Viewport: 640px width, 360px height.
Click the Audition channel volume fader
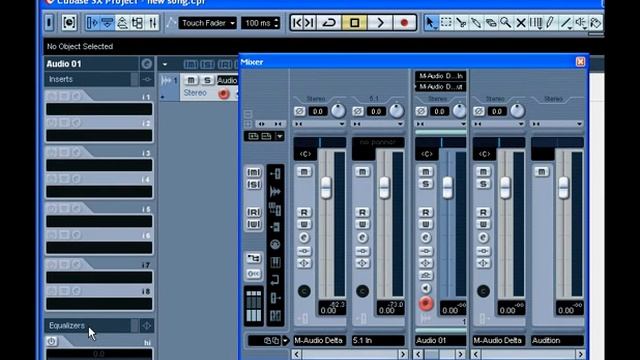coord(564,187)
